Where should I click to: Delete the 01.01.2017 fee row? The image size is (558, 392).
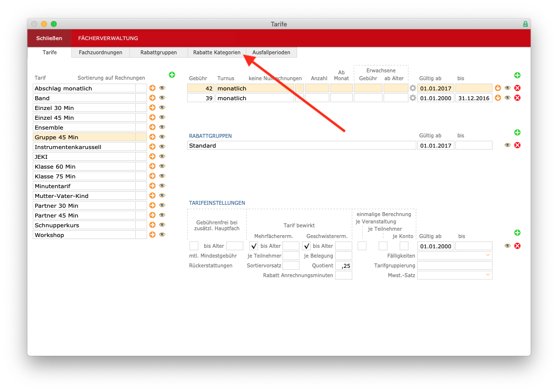click(517, 88)
